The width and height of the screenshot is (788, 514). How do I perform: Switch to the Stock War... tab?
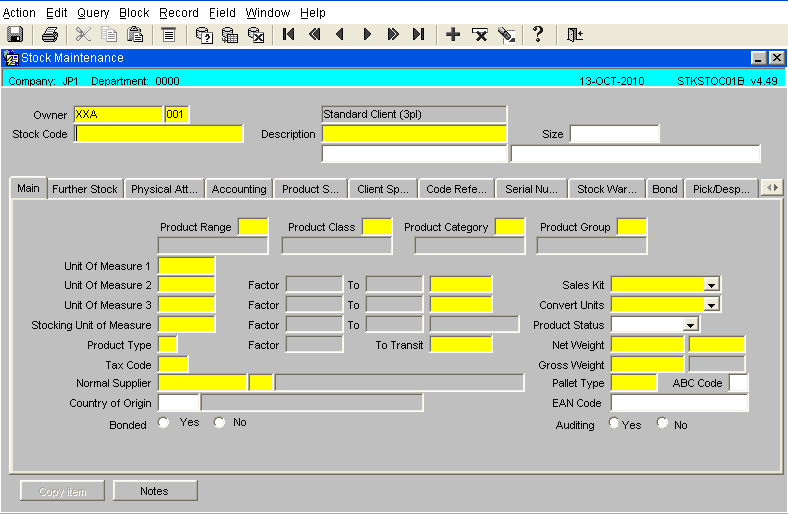(607, 189)
